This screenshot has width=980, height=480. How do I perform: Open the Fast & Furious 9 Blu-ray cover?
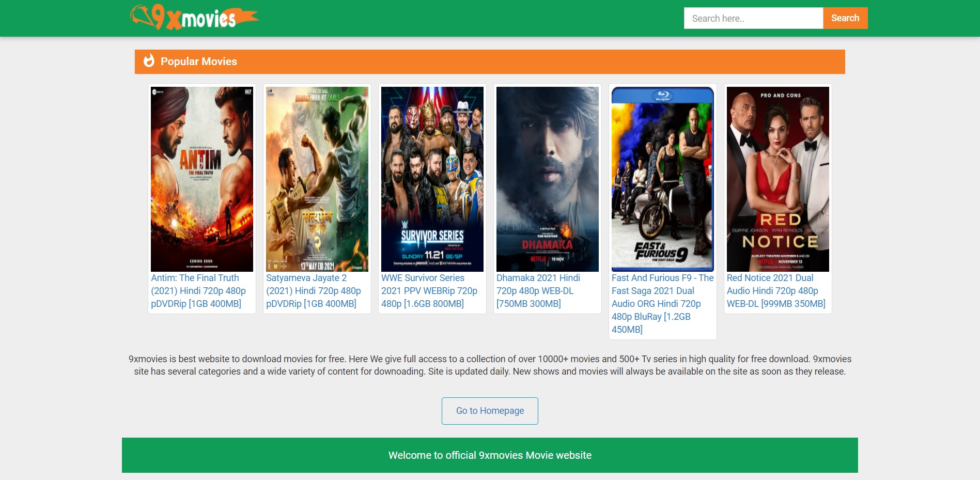point(663,179)
